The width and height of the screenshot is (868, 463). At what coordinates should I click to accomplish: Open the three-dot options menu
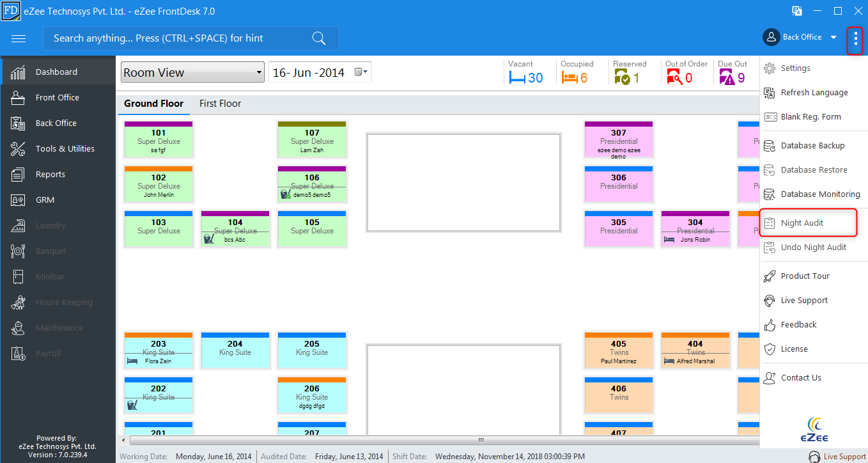coord(855,40)
